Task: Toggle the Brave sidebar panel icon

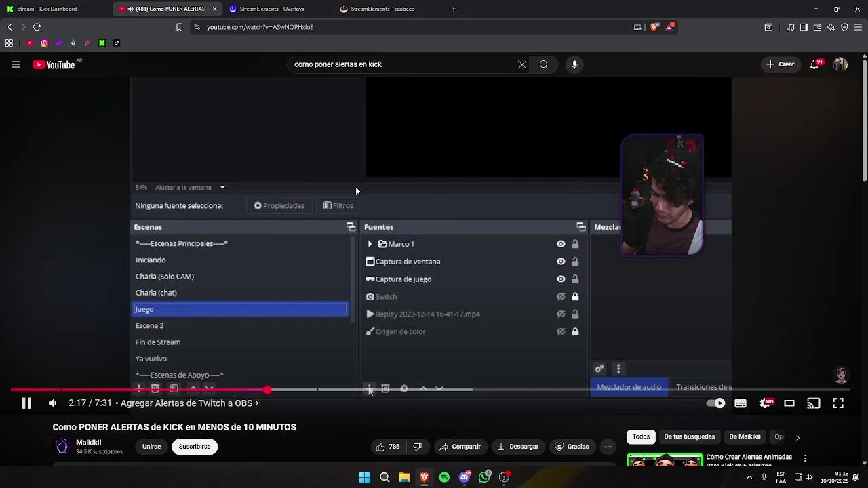Action: [804, 27]
